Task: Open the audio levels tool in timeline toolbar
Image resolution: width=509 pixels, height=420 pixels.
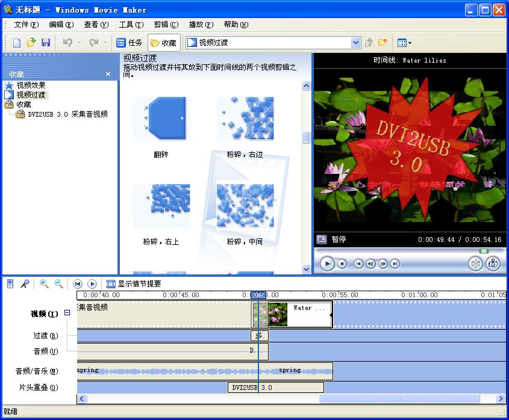Action: click(x=10, y=284)
